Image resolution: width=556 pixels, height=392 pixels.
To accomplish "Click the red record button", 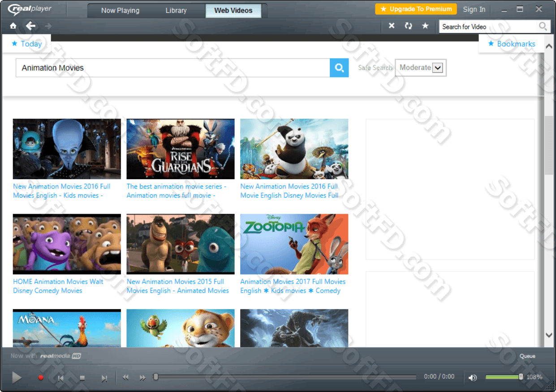I will pos(41,378).
